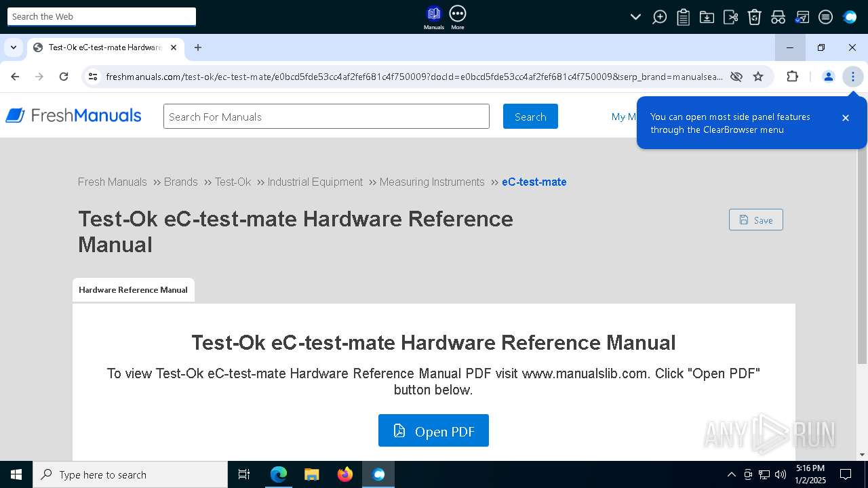Click the tracking protection eye icon
868x488 pixels.
736,77
